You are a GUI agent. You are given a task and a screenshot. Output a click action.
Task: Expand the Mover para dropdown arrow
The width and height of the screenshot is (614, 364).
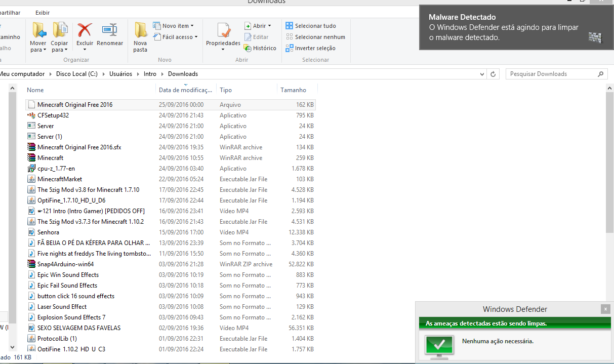(x=45, y=50)
